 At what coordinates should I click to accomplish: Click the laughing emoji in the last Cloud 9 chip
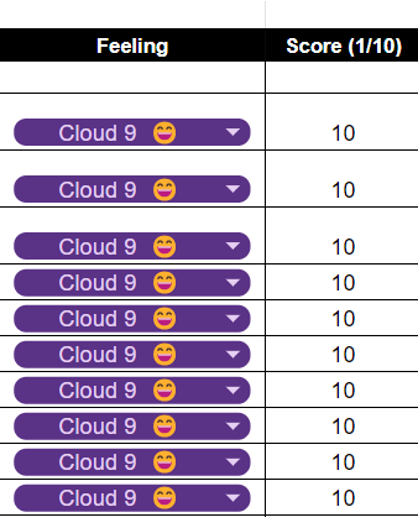164,498
